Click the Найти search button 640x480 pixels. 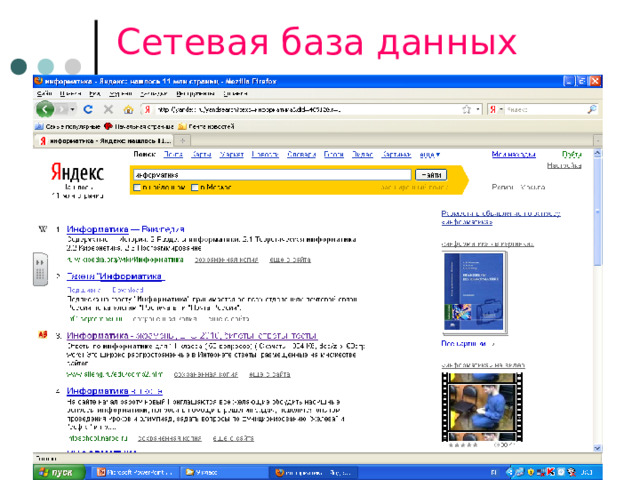431,175
